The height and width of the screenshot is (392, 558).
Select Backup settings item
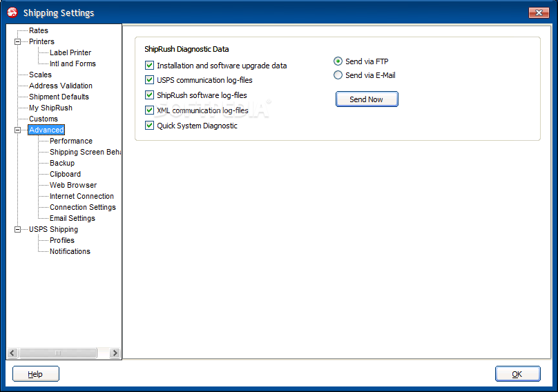(x=62, y=163)
